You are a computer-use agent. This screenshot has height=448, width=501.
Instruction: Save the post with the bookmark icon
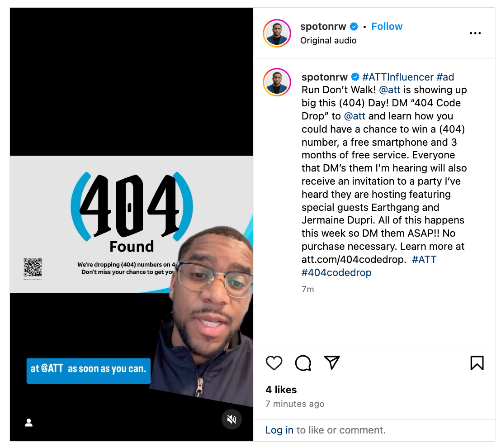(477, 363)
